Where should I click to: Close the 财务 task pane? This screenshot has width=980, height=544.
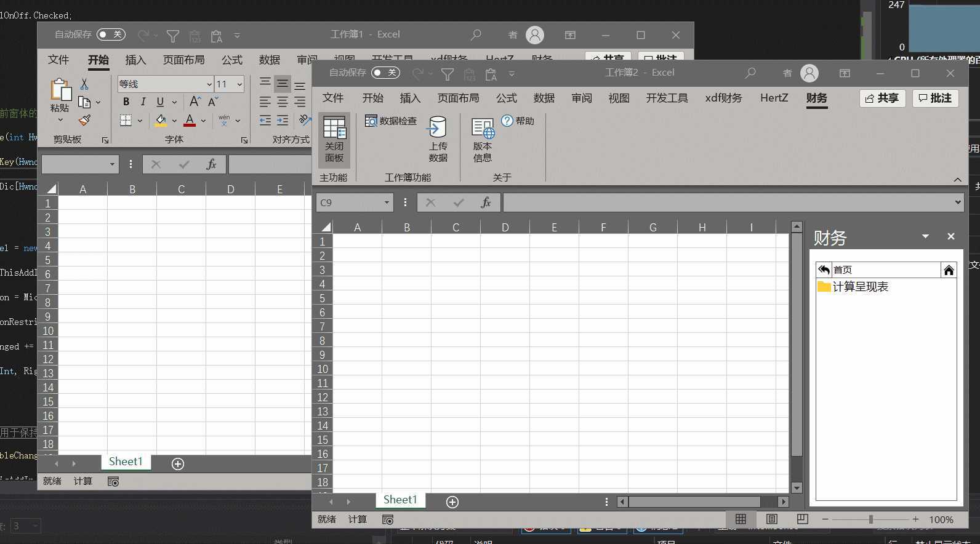[x=950, y=236]
